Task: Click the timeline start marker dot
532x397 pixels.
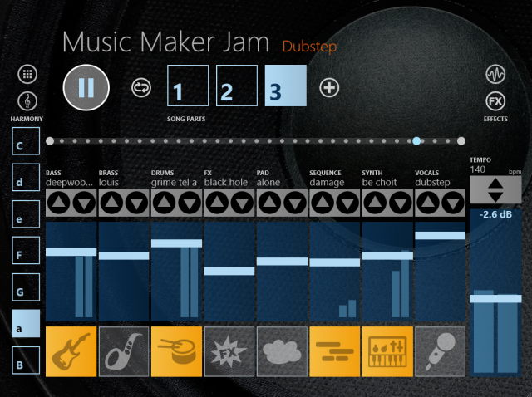Action: pyautogui.click(x=50, y=141)
